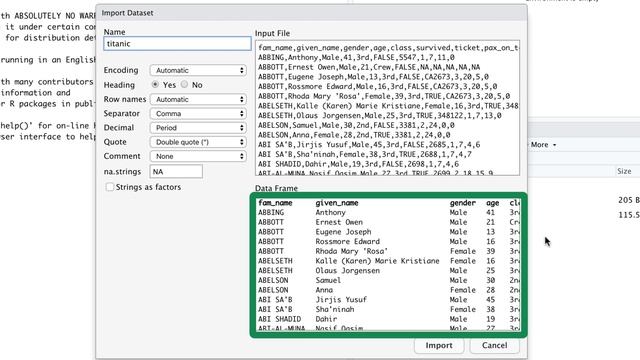Click ABI SHADID,Dahir line in Input File
Screen dimensions: 640x360
[x=358, y=164]
